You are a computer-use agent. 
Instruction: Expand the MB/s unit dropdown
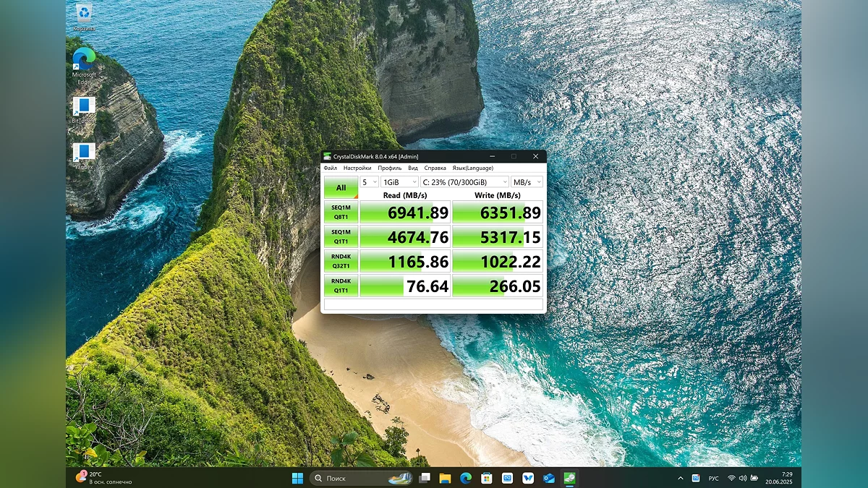pos(527,182)
